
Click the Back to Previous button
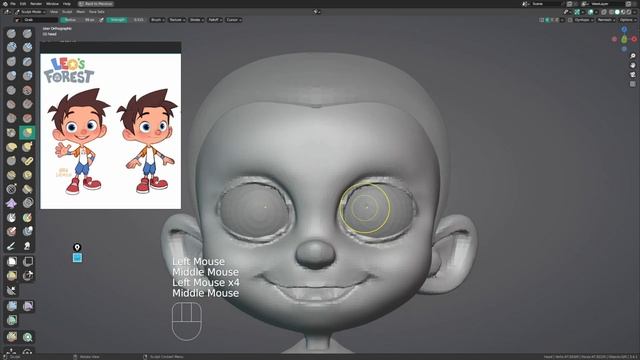[96, 4]
